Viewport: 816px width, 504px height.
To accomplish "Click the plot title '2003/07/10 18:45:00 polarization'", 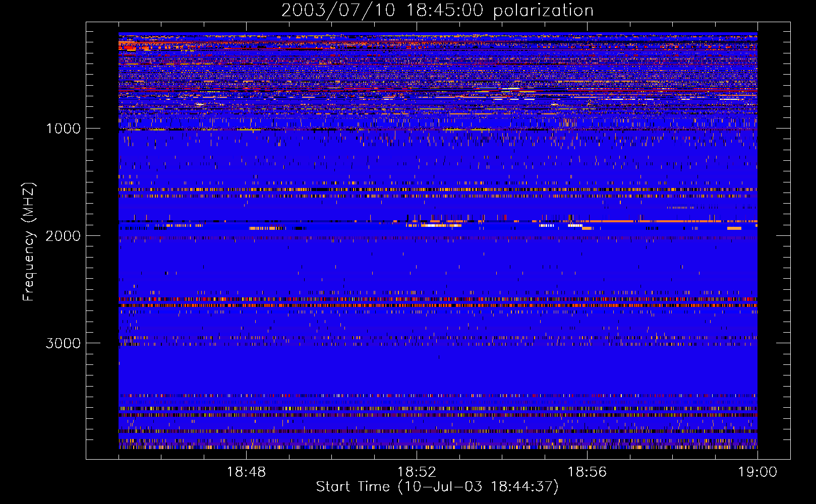I will pyautogui.click(x=437, y=11).
